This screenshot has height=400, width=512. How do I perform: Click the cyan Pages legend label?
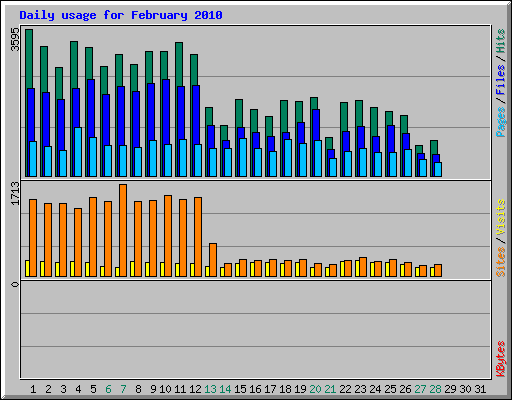pos(500,122)
